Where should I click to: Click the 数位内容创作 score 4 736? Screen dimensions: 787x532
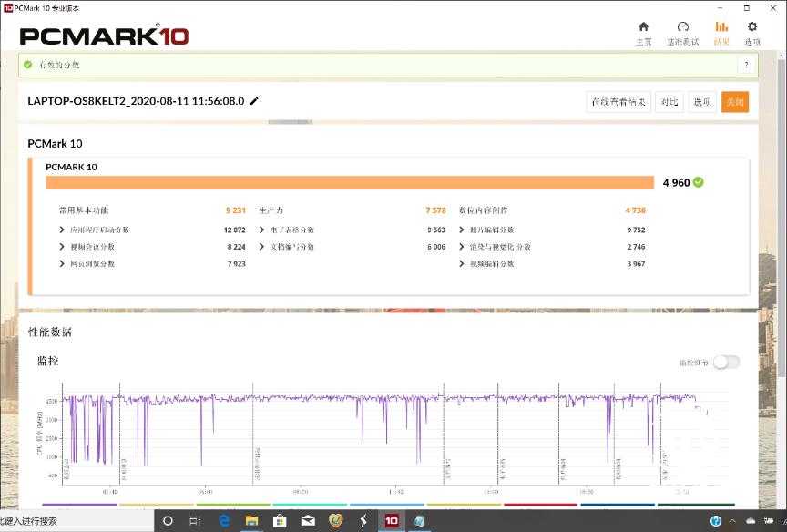tap(636, 210)
